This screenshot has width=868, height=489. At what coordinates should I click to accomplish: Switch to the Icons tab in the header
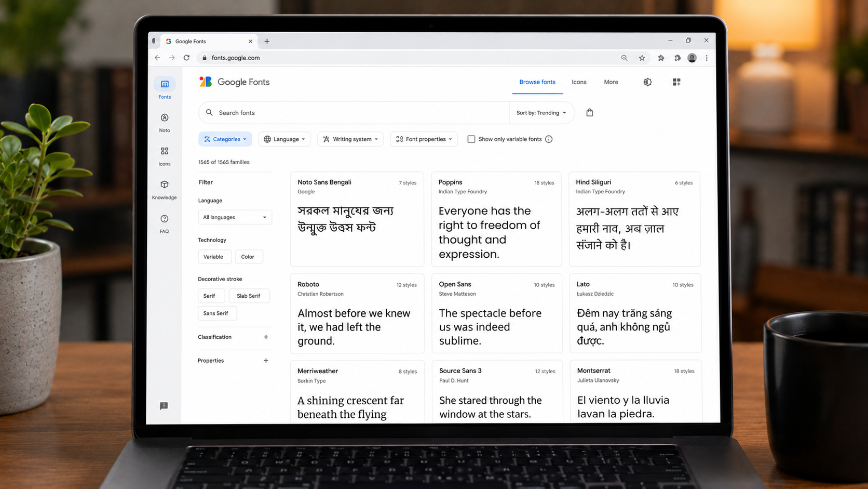point(579,82)
